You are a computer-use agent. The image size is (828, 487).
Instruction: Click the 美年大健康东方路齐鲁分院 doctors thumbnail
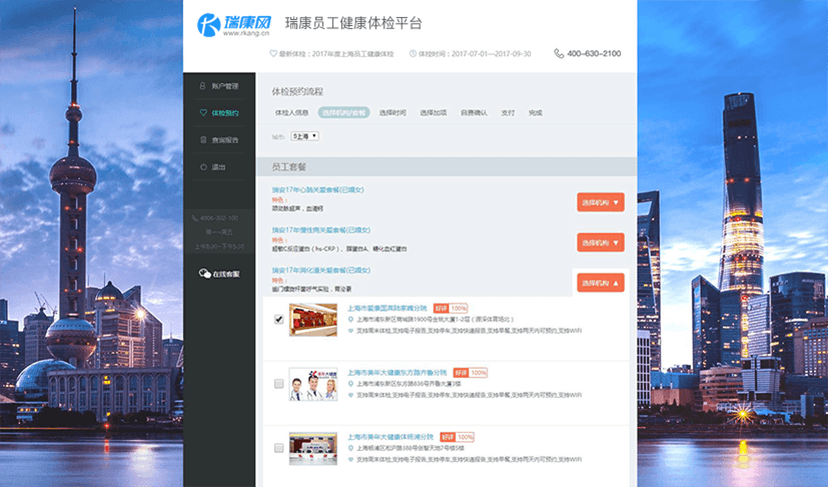[313, 384]
